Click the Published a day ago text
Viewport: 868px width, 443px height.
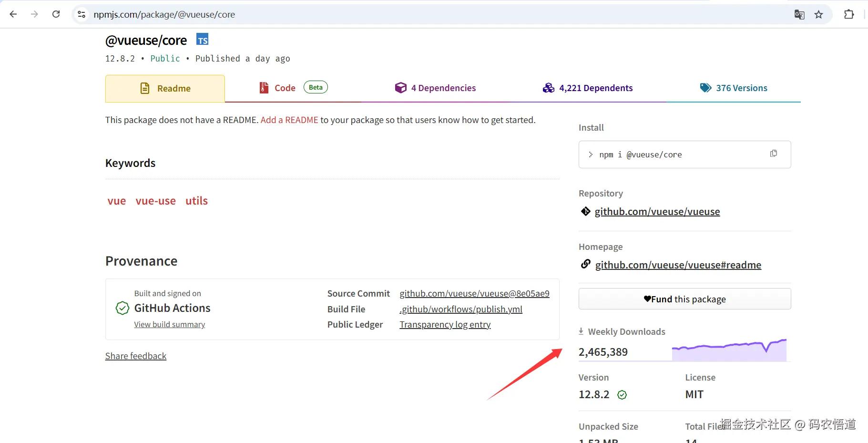[x=243, y=59]
